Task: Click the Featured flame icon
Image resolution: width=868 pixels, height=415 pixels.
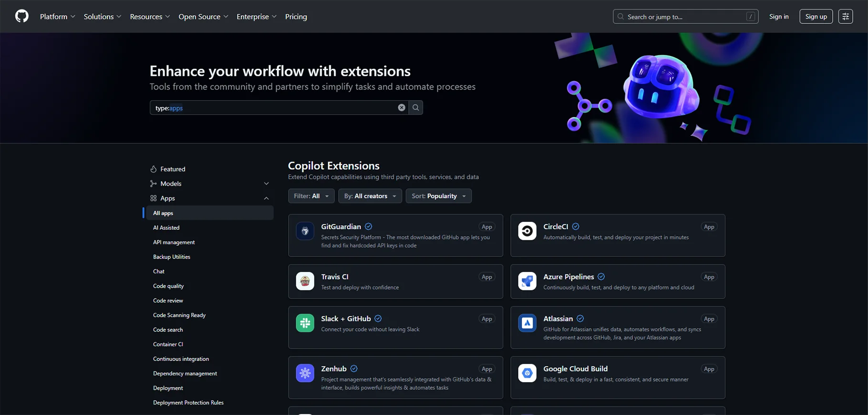Action: click(154, 169)
